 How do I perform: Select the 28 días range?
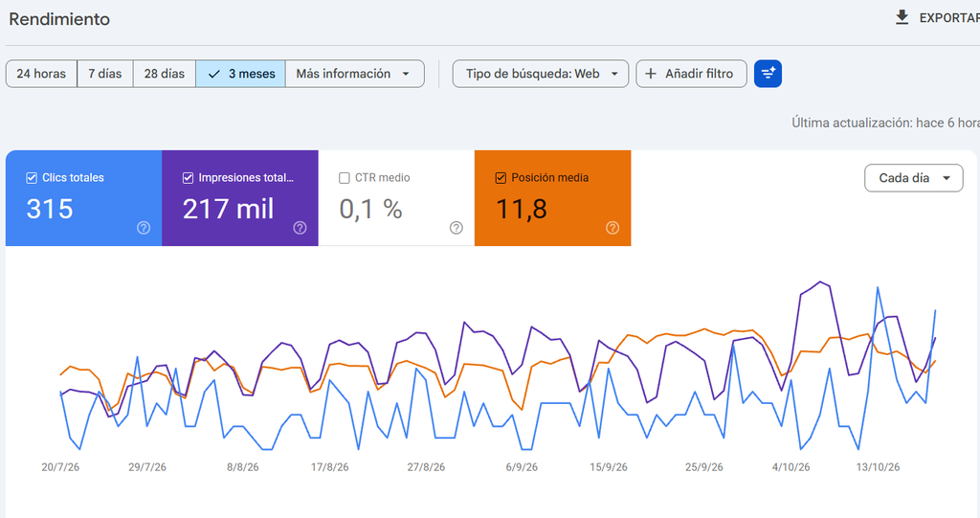tap(165, 74)
